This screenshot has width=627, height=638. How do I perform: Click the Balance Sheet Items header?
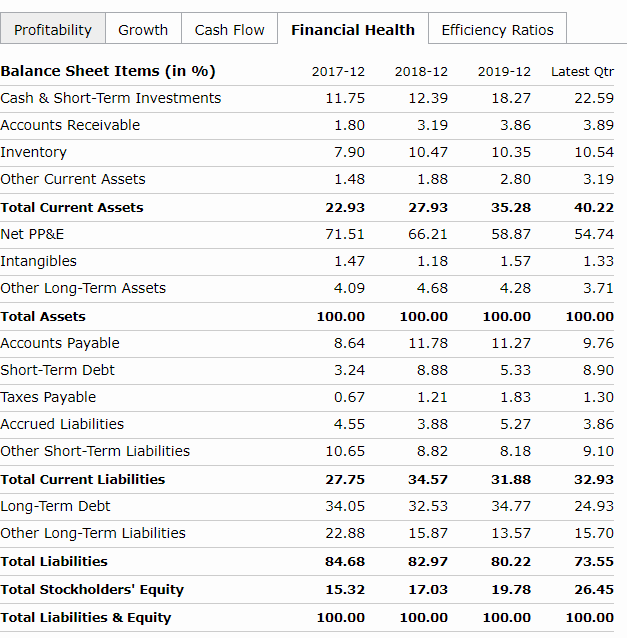pos(108,71)
